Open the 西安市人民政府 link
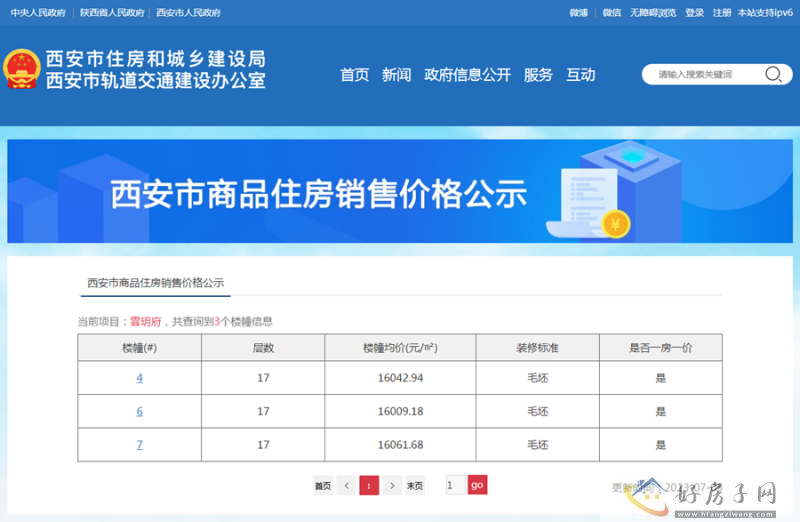 [x=188, y=13]
